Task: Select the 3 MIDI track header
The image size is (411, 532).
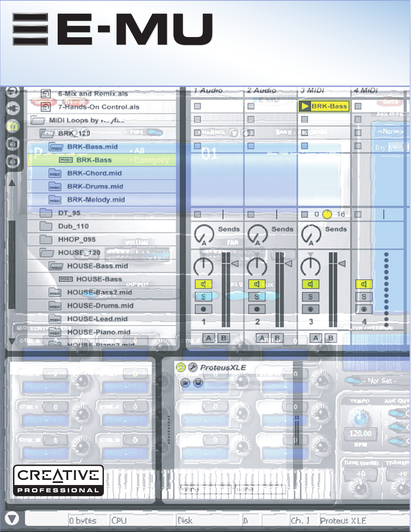Action: [x=324, y=91]
